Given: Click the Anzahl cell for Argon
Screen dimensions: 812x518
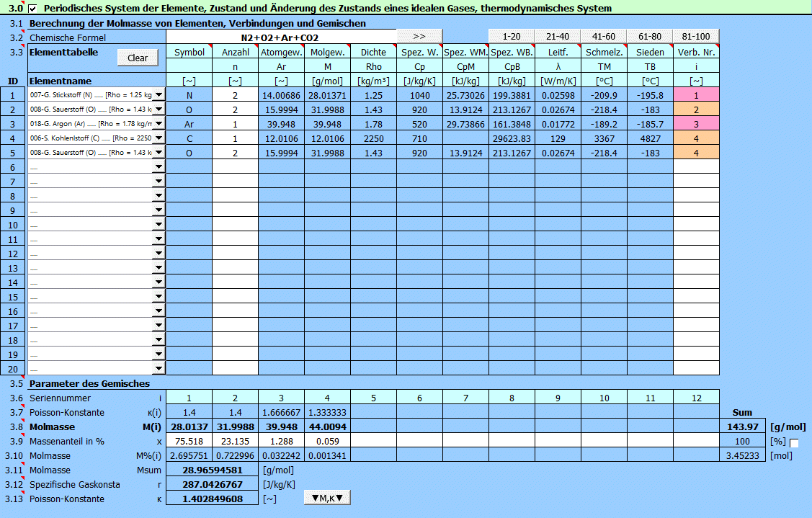Looking at the screenshot, I should [235, 123].
